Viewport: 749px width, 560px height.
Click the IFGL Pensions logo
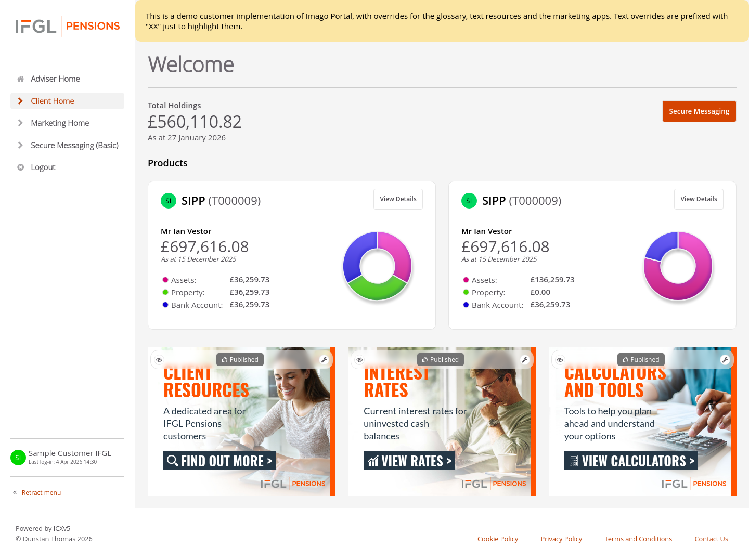[x=68, y=26]
